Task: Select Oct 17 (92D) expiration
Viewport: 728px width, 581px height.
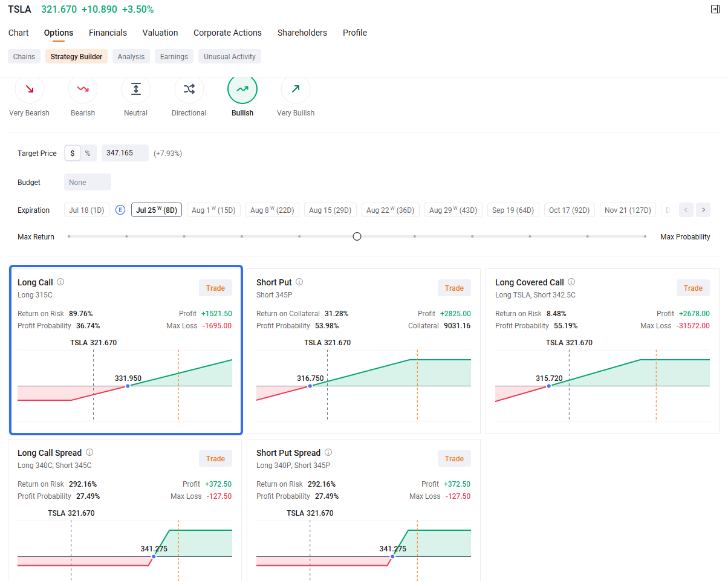Action: [570, 210]
